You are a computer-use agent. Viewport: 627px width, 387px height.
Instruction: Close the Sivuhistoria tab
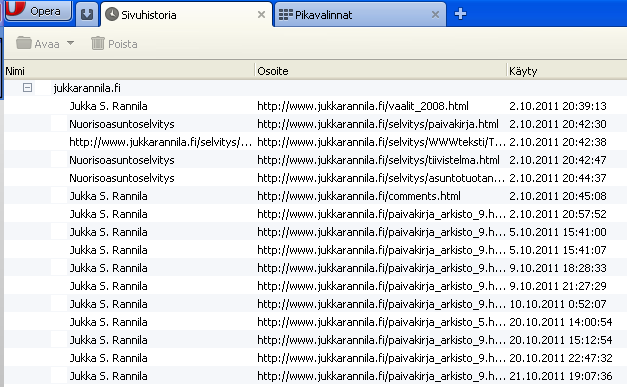click(261, 15)
